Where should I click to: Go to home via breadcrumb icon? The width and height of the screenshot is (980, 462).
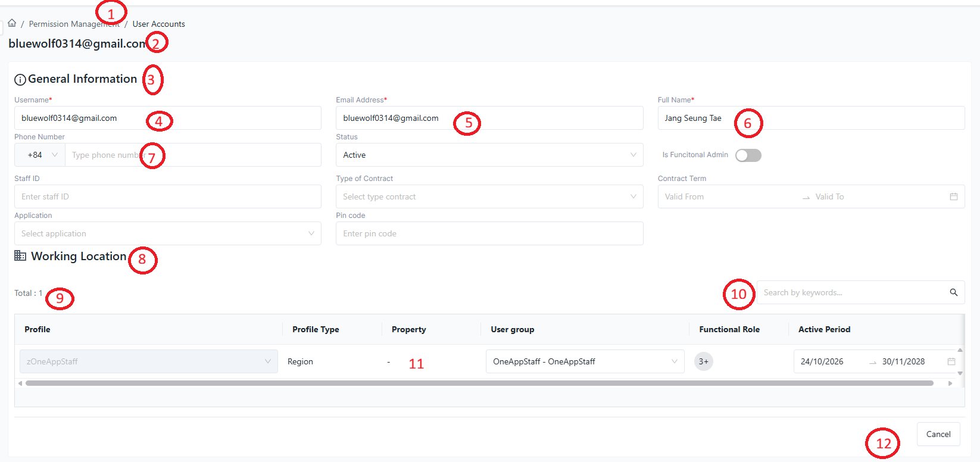(x=12, y=23)
